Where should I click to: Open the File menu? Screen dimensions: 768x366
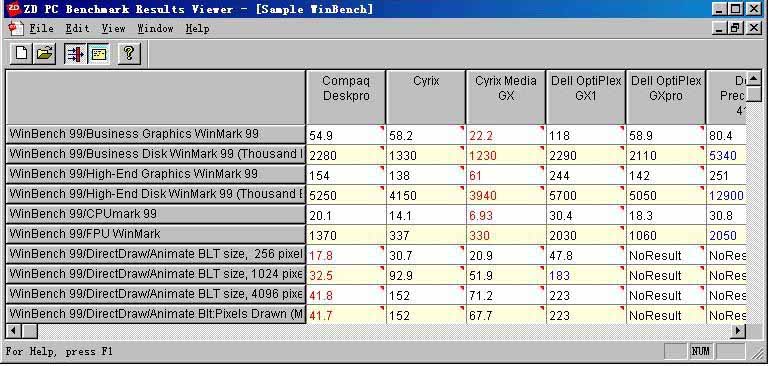pyautogui.click(x=42, y=28)
